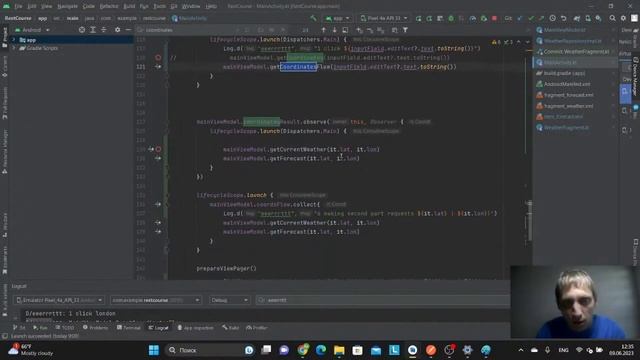This screenshot has height=360, width=640.
Task: Toggle breakpoint on commented getCoordinates line
Action: (x=158, y=58)
